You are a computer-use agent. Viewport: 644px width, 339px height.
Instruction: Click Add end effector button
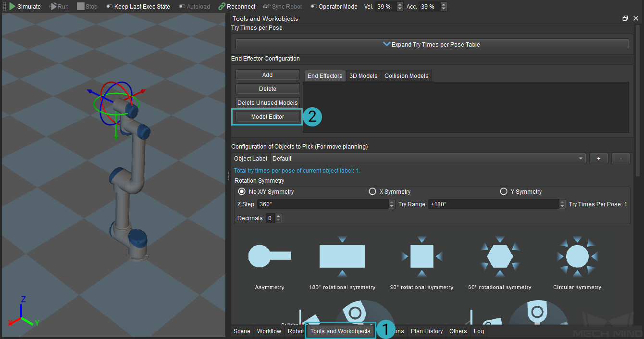tap(268, 75)
